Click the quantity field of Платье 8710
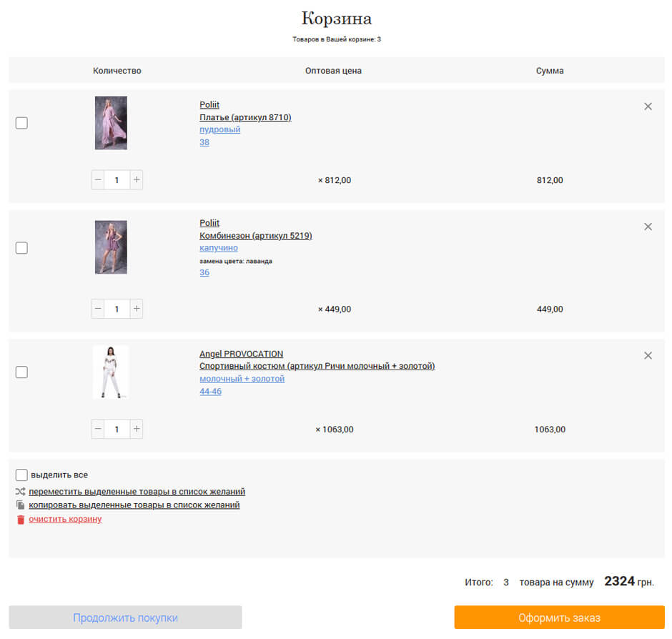 point(117,180)
